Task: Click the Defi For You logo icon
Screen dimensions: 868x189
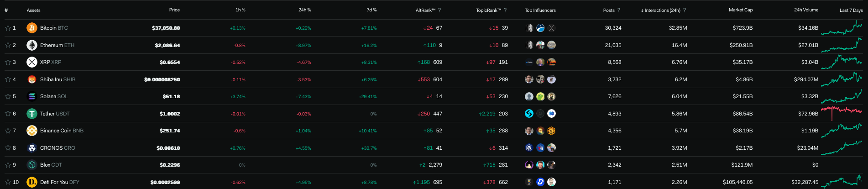Action: pos(32,182)
